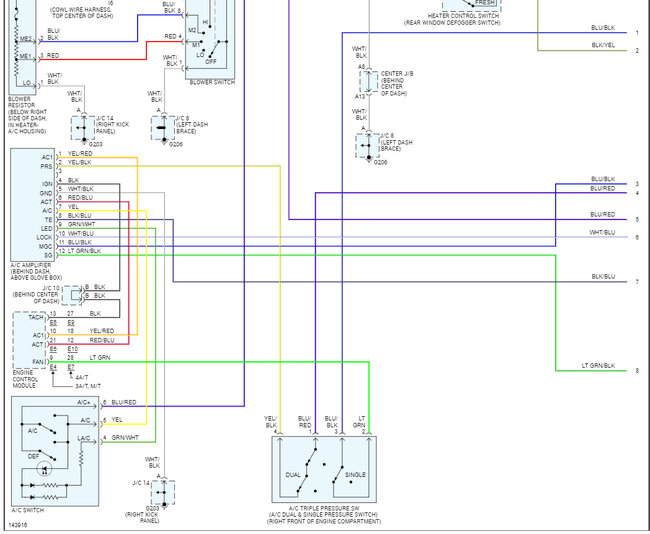The width and height of the screenshot is (650, 534).
Task: Click the 3A/T, M/T note under the engine control module
Action: pyautogui.click(x=88, y=386)
